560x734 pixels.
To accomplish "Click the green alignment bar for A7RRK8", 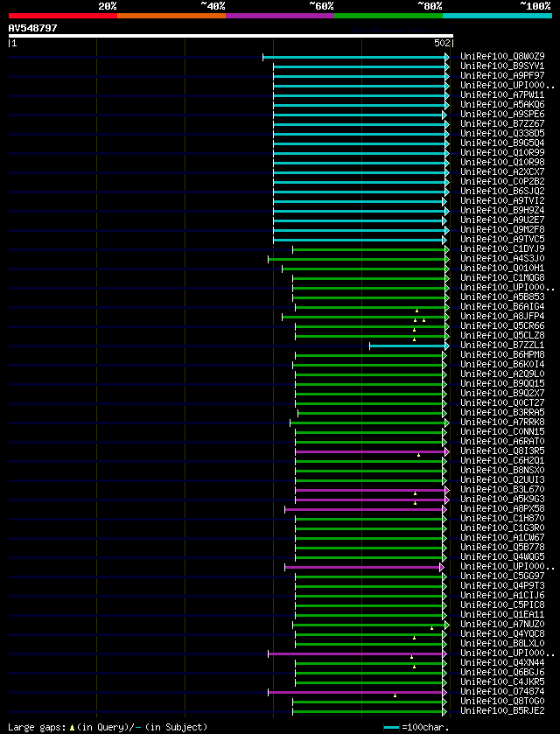I will coord(369,423).
